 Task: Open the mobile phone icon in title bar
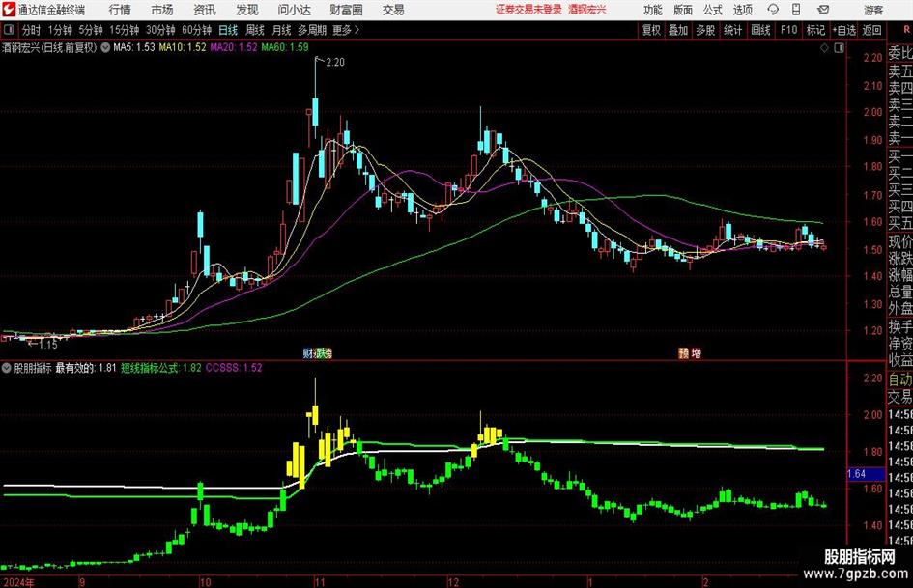click(796, 10)
